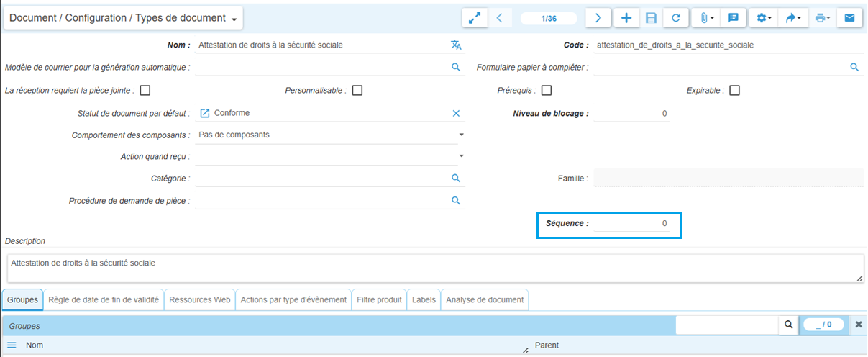This screenshot has height=357, width=868.
Task: Clear the Statut de document Conforme value
Action: 456,113
